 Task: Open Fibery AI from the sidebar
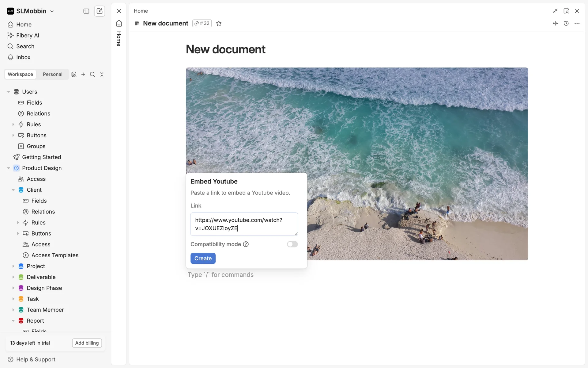point(28,36)
